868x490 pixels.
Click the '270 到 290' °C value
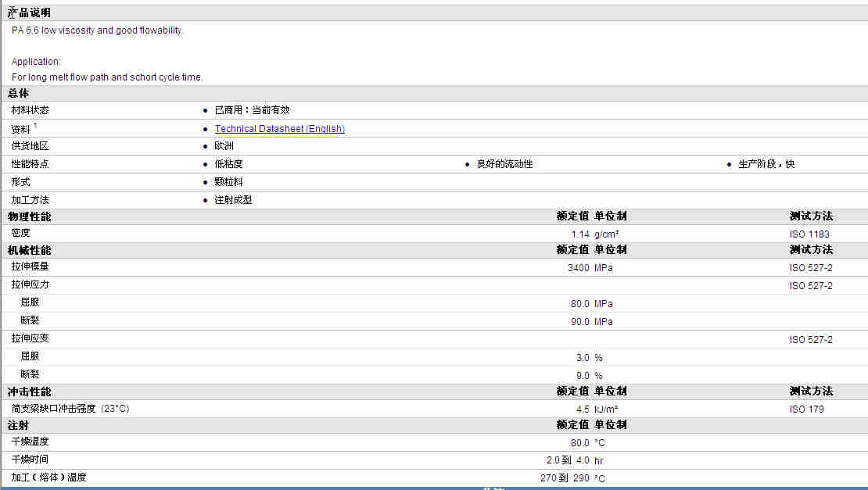565,478
